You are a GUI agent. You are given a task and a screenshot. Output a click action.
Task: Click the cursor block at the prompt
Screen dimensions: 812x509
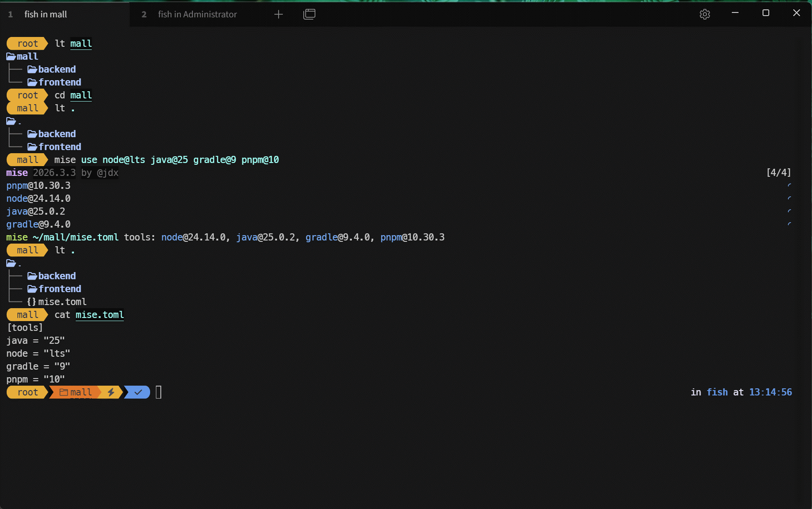point(159,392)
